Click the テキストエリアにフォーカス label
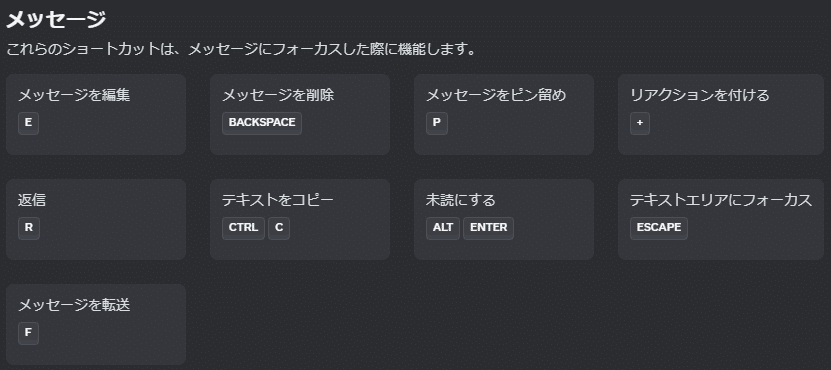This screenshot has width=831, height=370. (721, 200)
